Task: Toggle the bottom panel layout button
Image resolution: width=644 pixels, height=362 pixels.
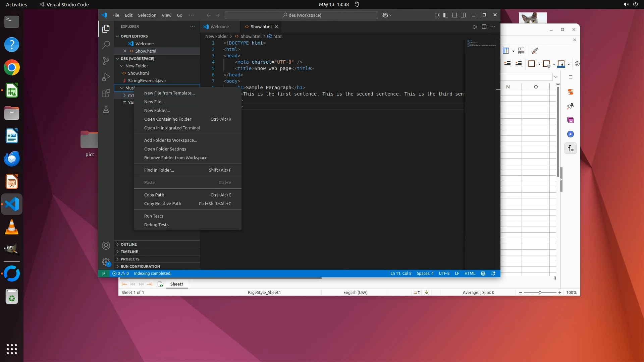Action: click(454, 15)
